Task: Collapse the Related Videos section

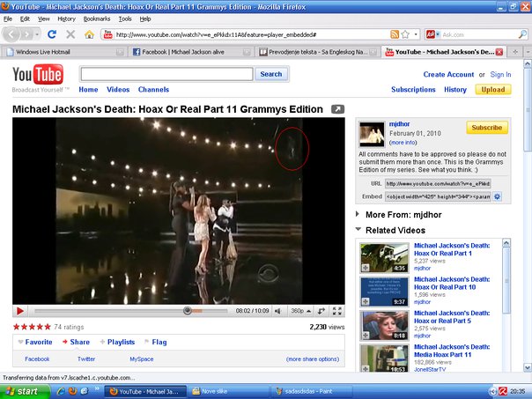Action: 358,229
